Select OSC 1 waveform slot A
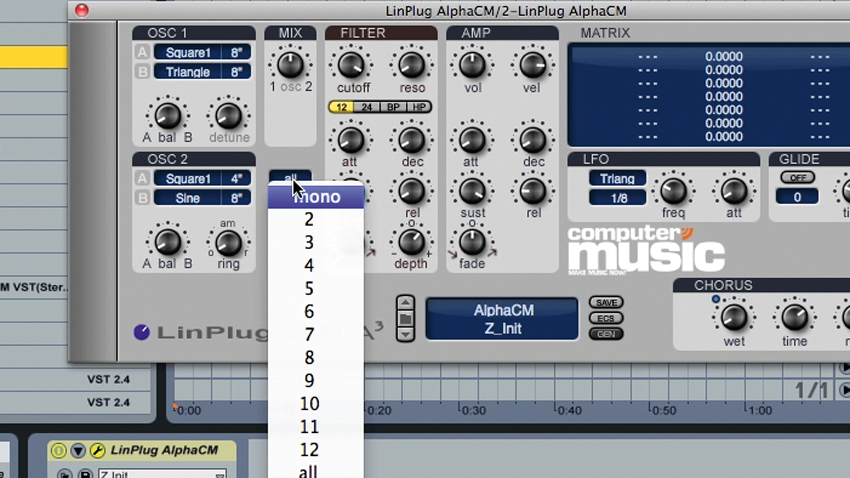This screenshot has width=850, height=478. [142, 52]
